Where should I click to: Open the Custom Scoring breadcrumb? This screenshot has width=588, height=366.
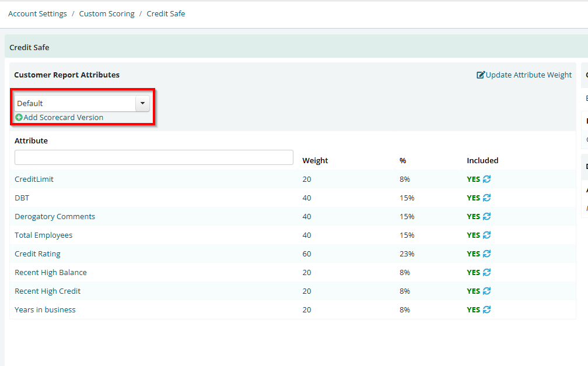pyautogui.click(x=107, y=13)
